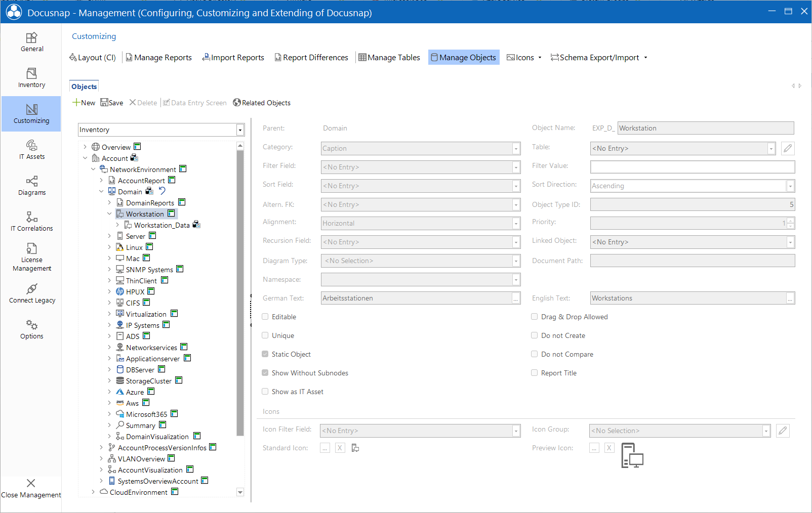Clear the Standard Icon with X button
812x513 pixels.
[340, 448]
